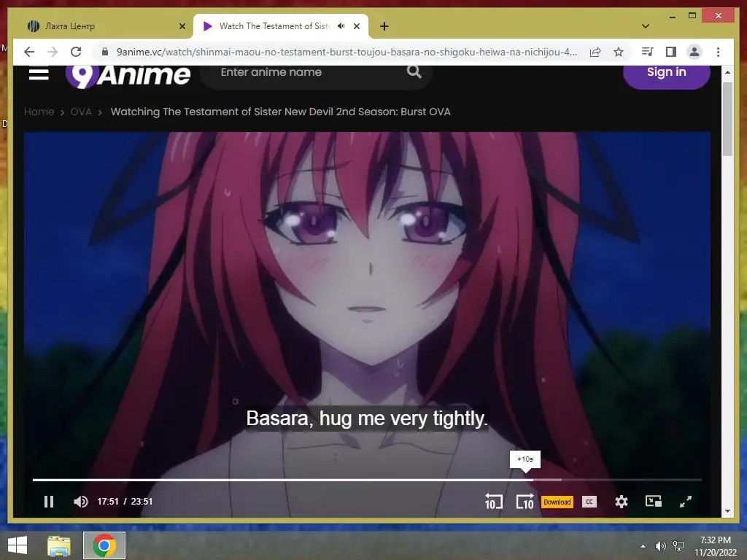
Task: Open Chrome three-dot menu
Action: 718,52
